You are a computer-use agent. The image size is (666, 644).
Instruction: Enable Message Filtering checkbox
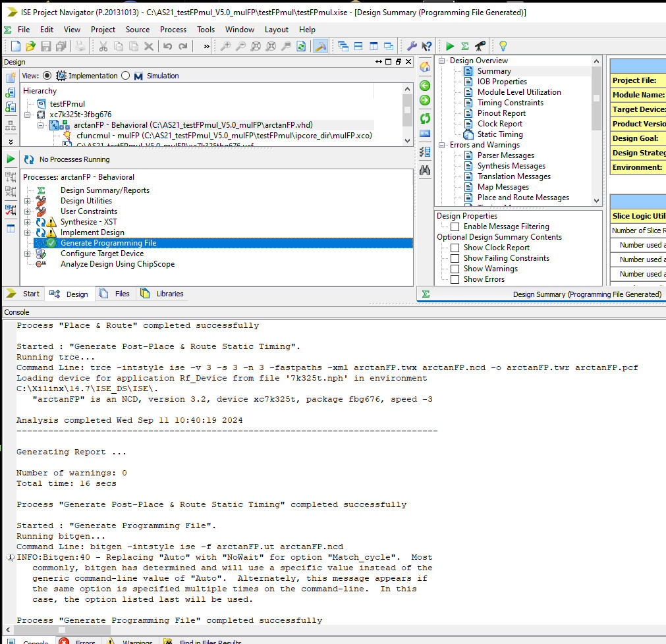(x=455, y=227)
